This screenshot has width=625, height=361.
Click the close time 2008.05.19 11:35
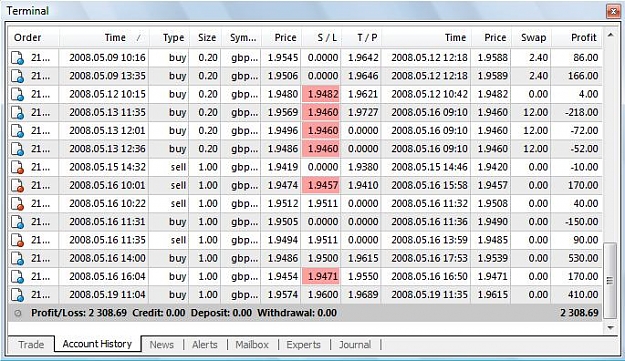429,295
